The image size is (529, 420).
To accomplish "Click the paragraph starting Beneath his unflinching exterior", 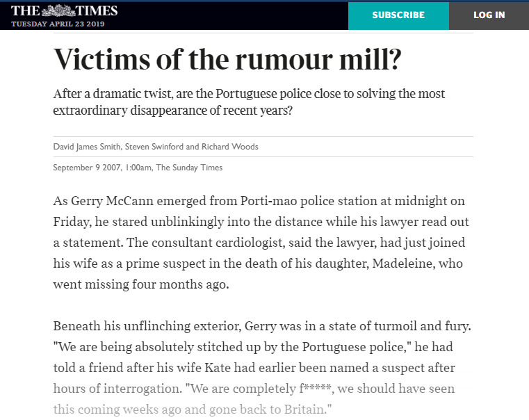I will pos(262,368).
